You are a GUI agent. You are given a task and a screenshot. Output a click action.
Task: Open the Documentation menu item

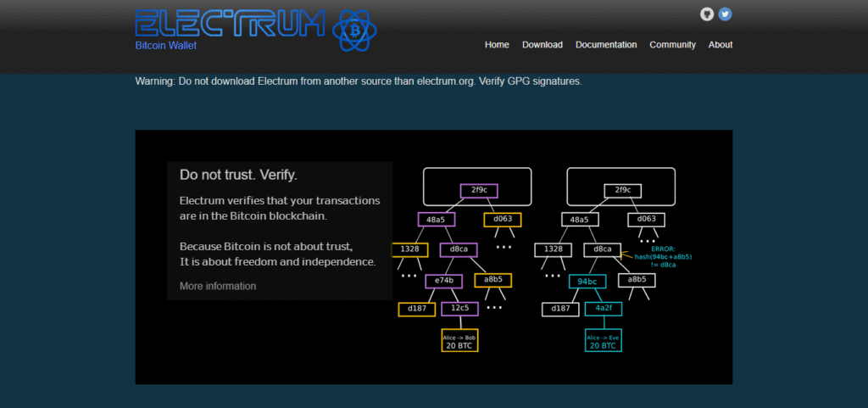(606, 45)
